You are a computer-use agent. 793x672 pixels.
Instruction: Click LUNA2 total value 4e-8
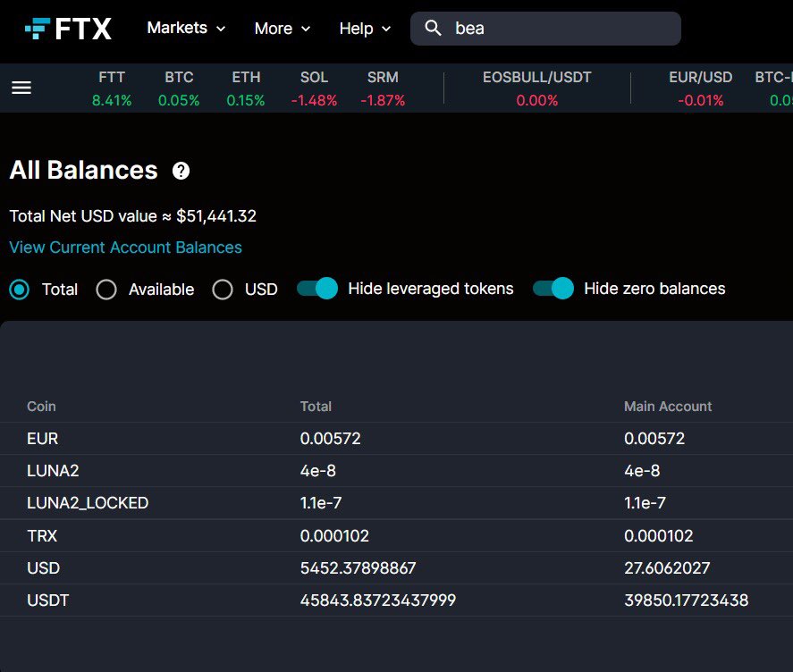pyautogui.click(x=317, y=471)
